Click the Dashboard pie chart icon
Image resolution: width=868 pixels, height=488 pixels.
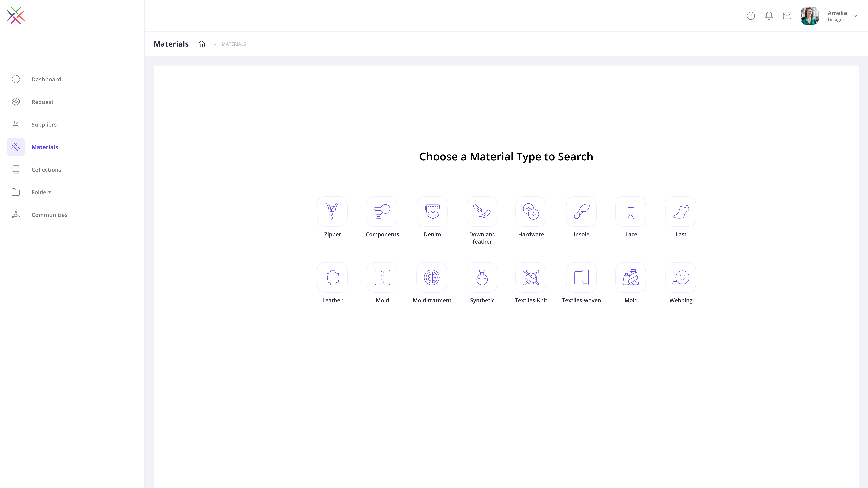16,79
